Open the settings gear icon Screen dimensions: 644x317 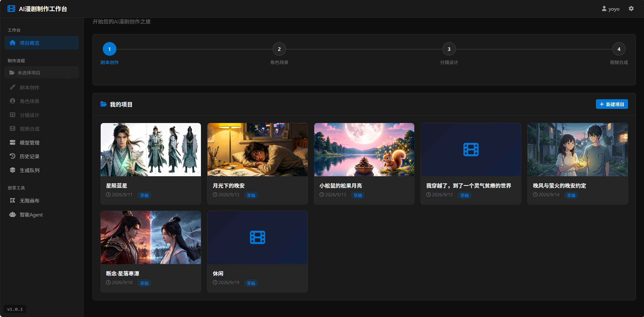click(631, 9)
